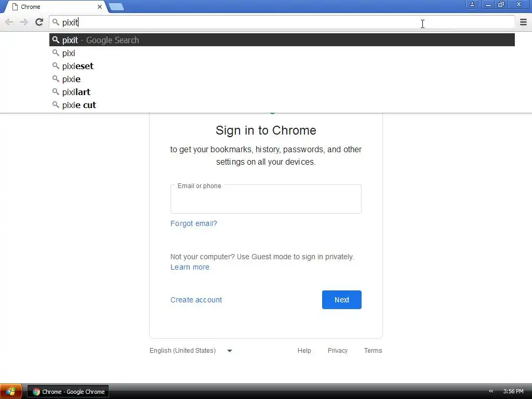Open the Help footer link
This screenshot has height=399, width=532.
click(x=304, y=351)
